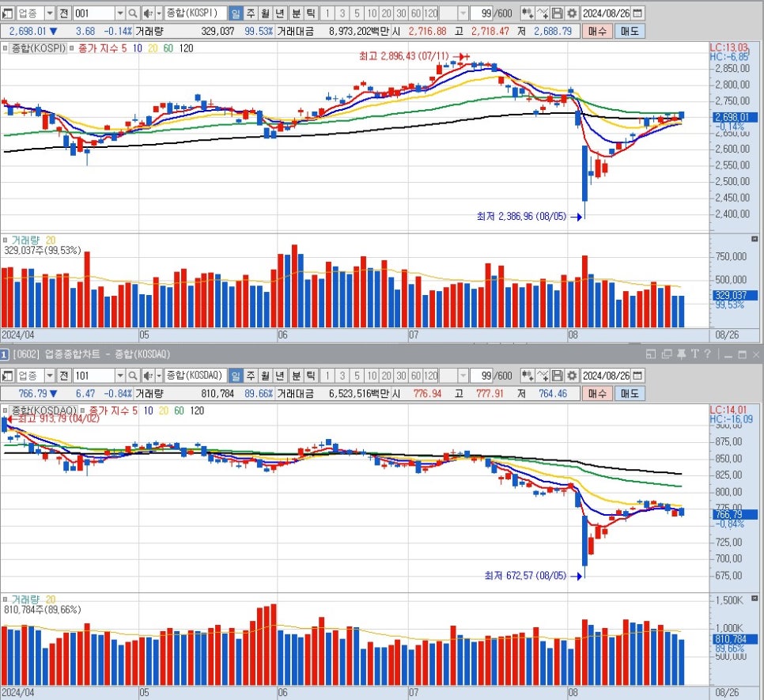The width and height of the screenshot is (764, 700).
Task: Search index codes in the KOSPI chart toolbar
Action: (x=133, y=13)
